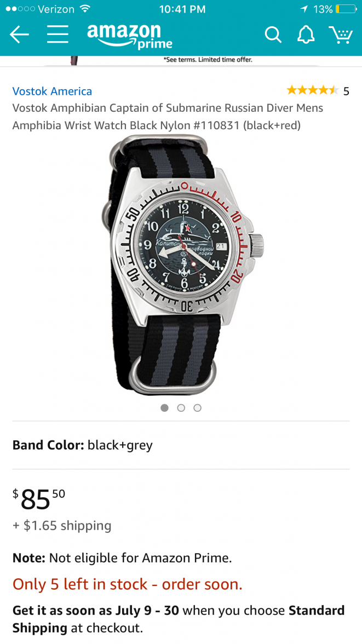Tap the back arrow icon
This screenshot has height=644, width=362.
click(19, 35)
